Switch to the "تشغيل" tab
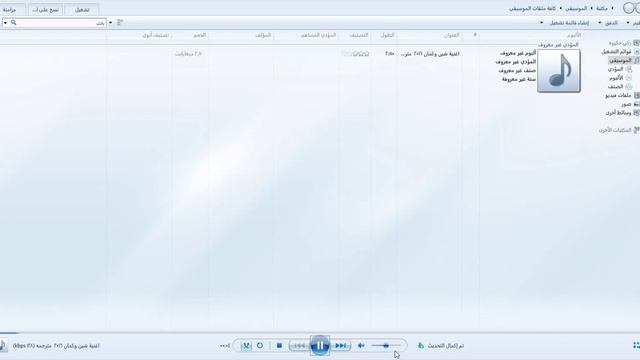640x360 pixels. pyautogui.click(x=82, y=9)
